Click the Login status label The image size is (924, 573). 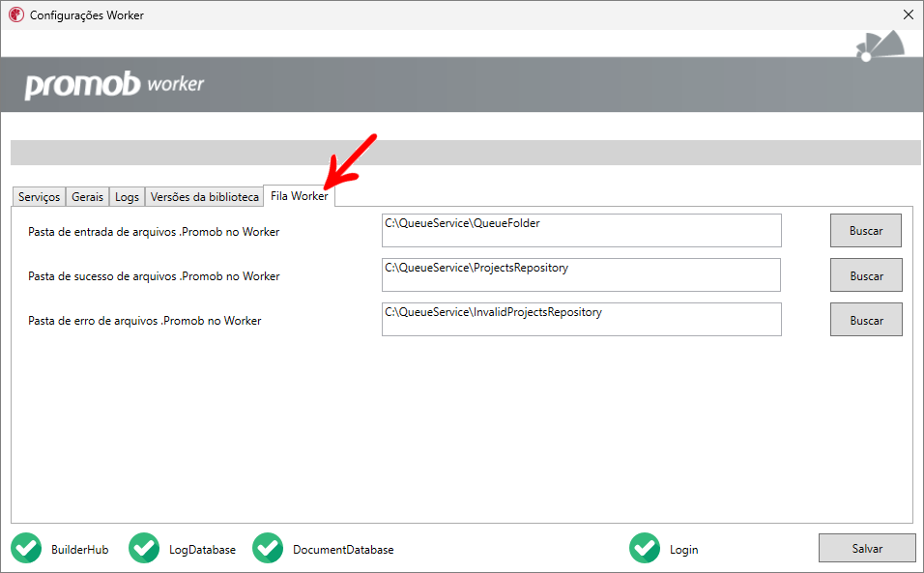point(683,550)
